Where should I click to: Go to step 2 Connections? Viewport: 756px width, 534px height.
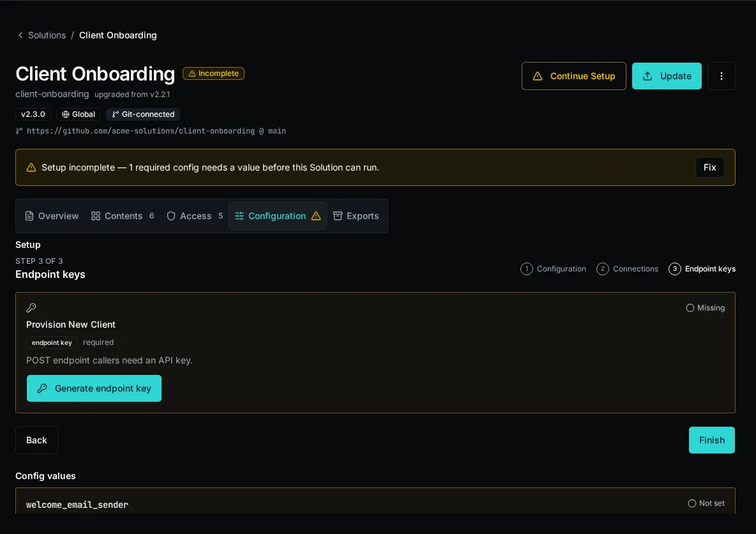[627, 269]
